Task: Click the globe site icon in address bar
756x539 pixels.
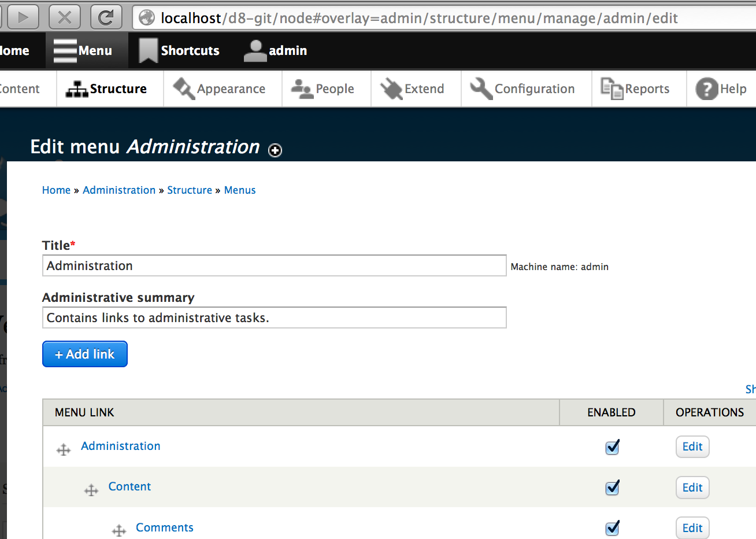Action: [x=147, y=18]
